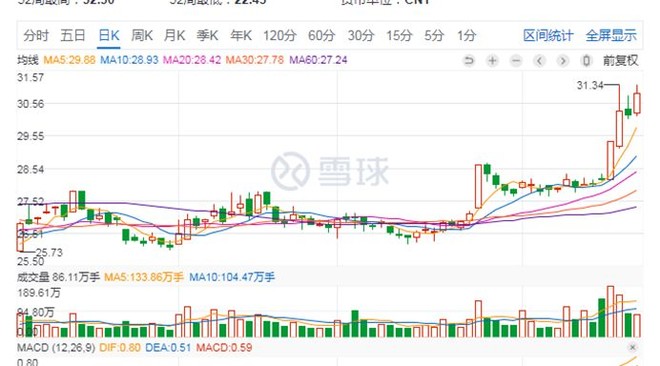Open the 前复权 adjustment dropdown

coord(620,61)
